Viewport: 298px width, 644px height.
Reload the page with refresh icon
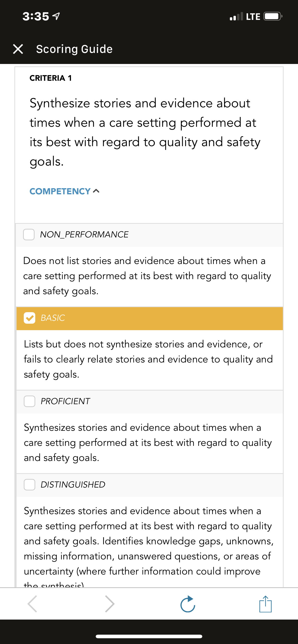188,604
